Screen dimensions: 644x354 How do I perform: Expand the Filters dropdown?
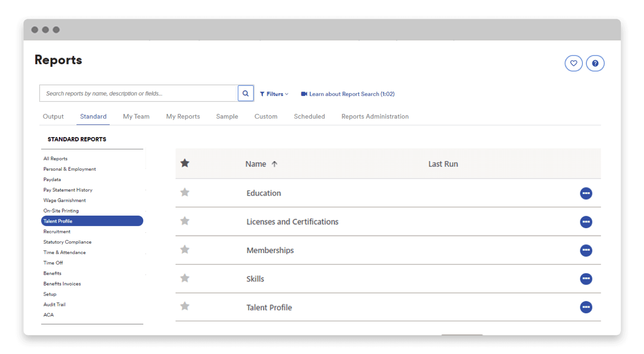point(274,94)
